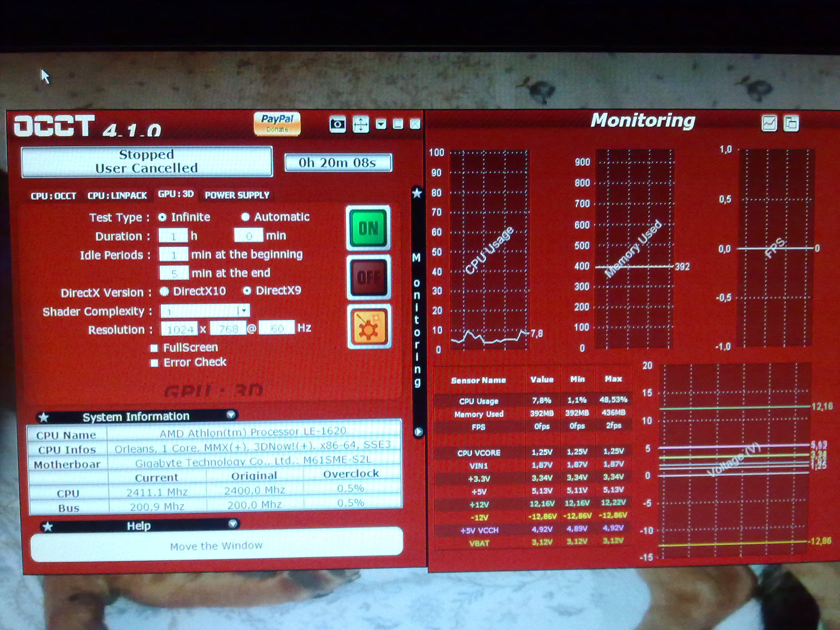Click the Value column header
840x630 pixels.
[542, 379]
